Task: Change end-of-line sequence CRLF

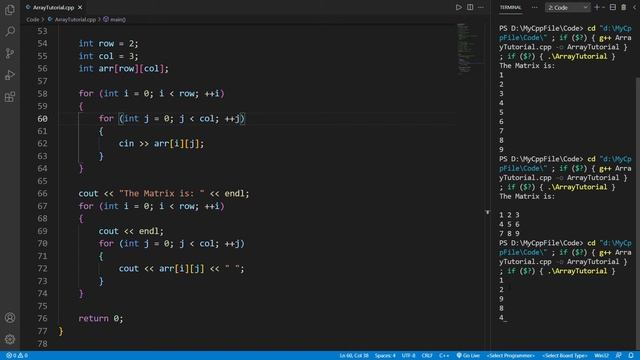Action: tap(427, 356)
